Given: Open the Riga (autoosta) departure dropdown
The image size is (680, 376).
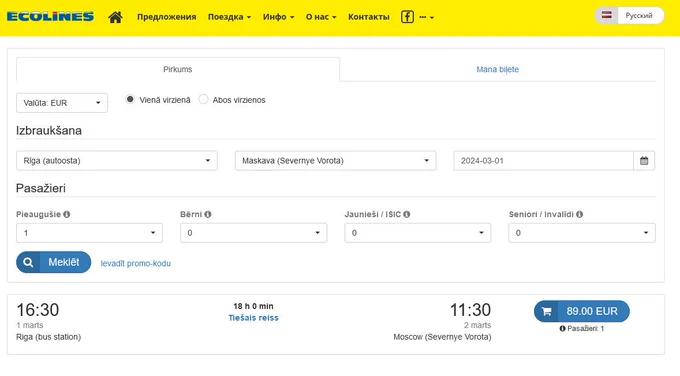Looking at the screenshot, I should [x=117, y=160].
